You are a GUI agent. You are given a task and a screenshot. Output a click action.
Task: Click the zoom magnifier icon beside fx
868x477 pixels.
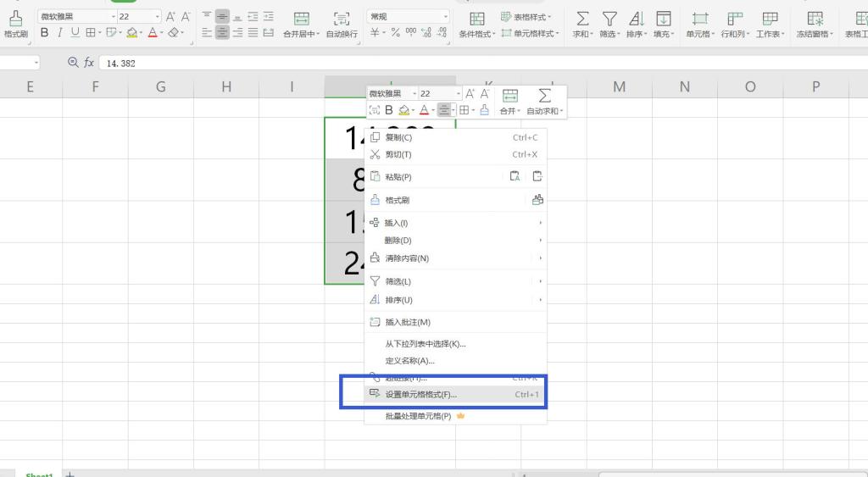tap(72, 63)
